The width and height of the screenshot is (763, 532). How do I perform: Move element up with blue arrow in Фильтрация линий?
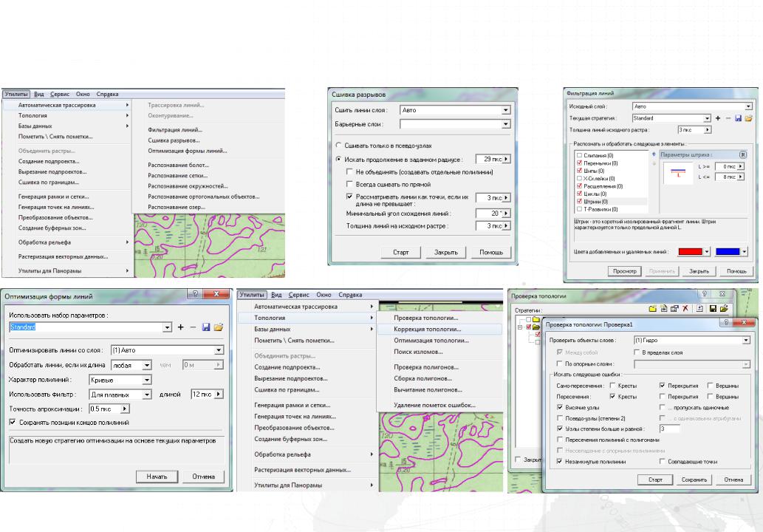[x=654, y=154]
